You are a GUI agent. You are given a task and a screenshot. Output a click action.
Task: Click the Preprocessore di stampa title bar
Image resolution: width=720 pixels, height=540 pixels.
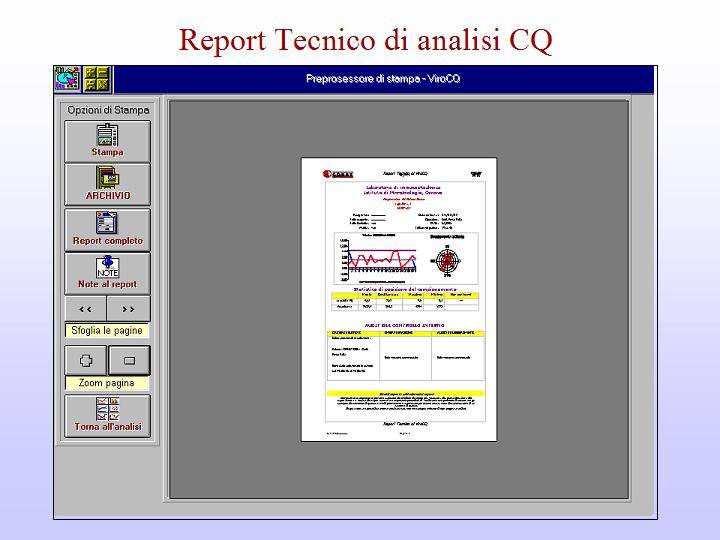[383, 79]
